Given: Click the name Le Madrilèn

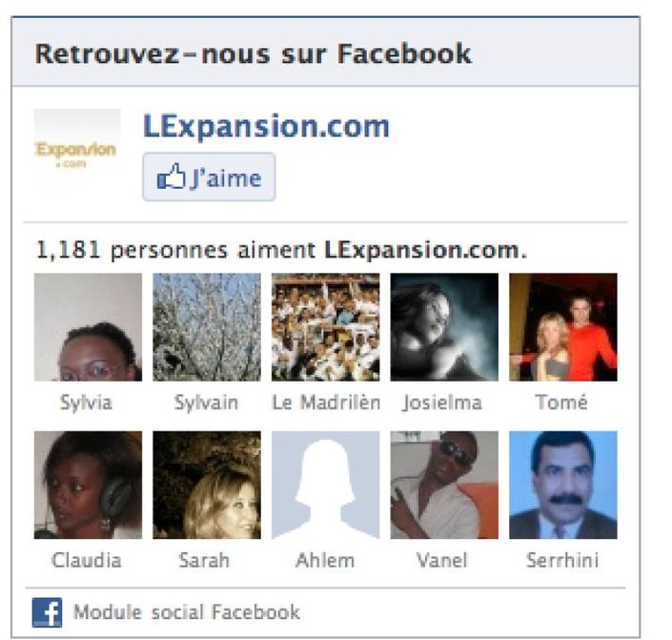Looking at the screenshot, I should point(326,403).
